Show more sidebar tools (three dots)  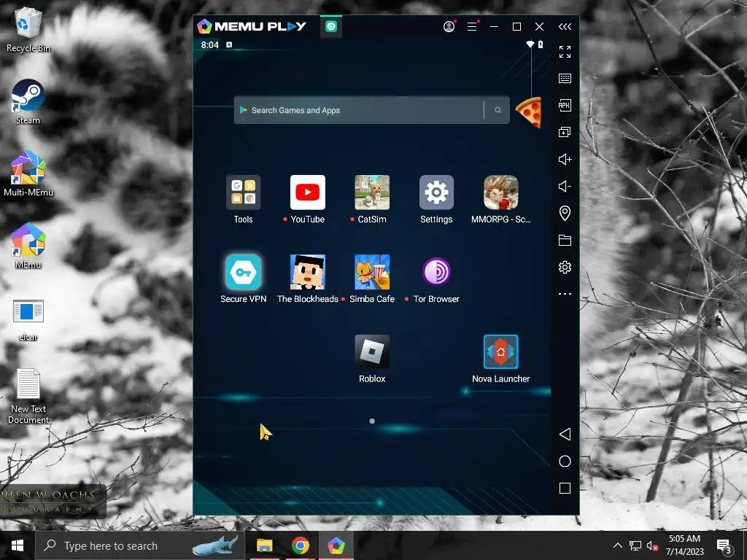(x=565, y=294)
